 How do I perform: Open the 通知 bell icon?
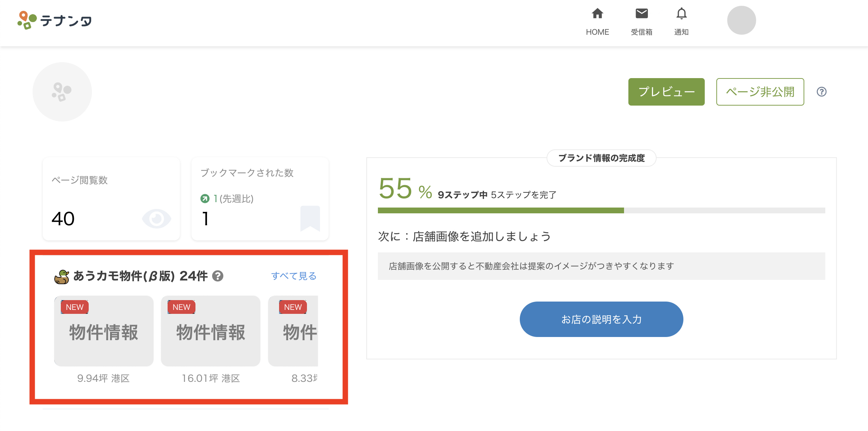681,14
